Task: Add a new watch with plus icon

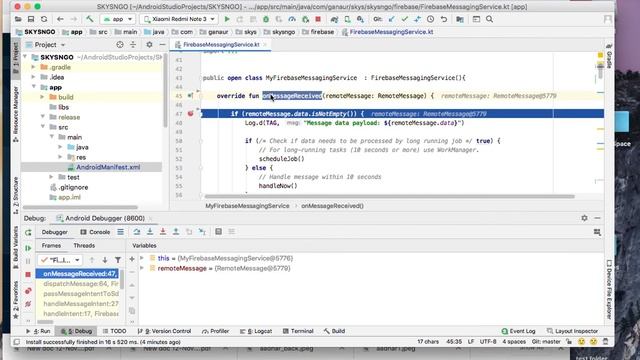Action: pyautogui.click(x=132, y=259)
